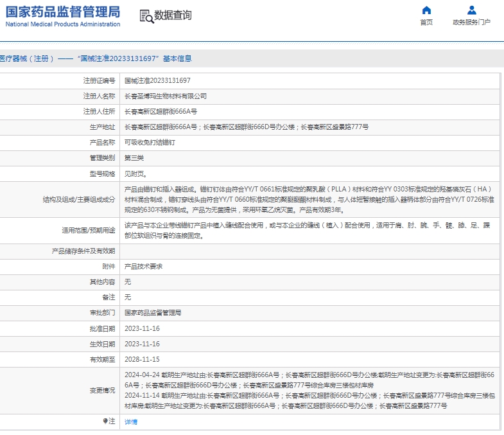Screen dimensions: 504x435
Task: Click the 适用范围/预期用途 description text
Action: [308, 231]
